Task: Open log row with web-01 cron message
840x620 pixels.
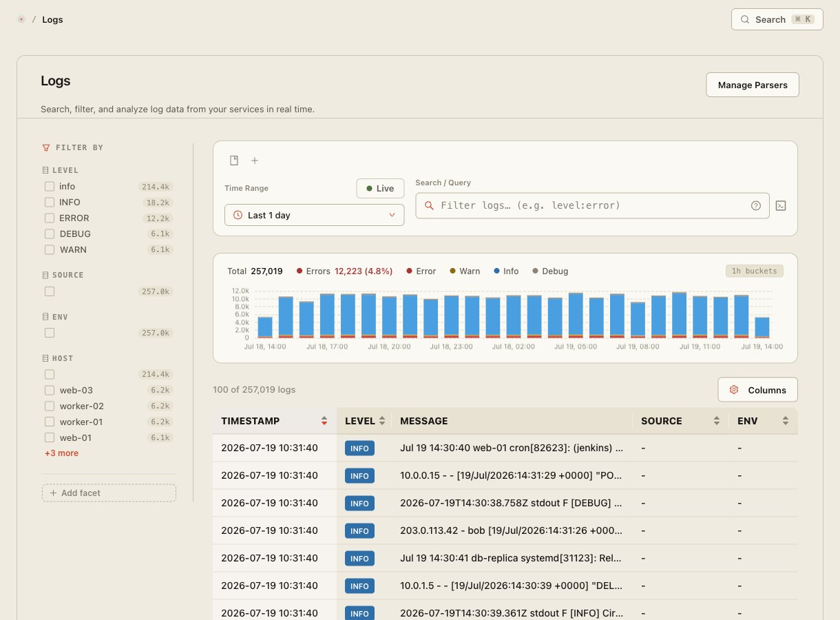Action: 505,448
